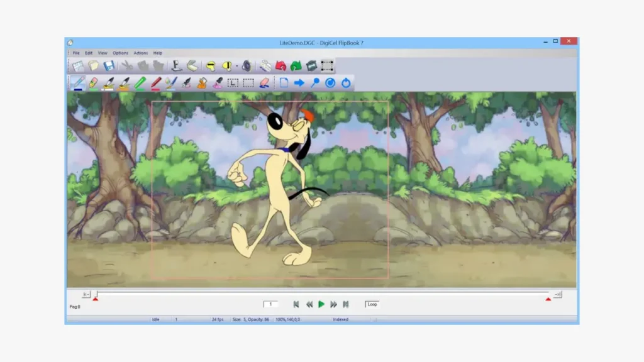Click the blue rotate icon
Screen dimensions: 644x362
pyautogui.click(x=346, y=83)
